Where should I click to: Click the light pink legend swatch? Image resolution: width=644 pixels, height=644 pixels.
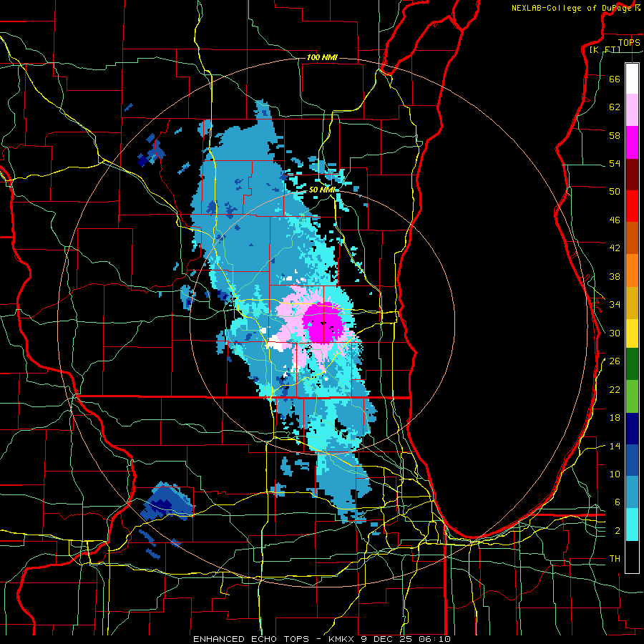pos(632,110)
